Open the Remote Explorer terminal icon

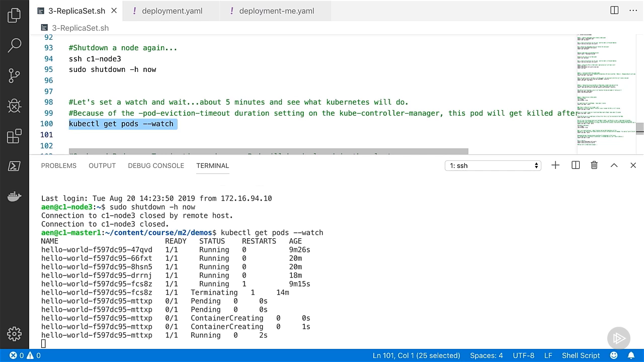pyautogui.click(x=14, y=166)
